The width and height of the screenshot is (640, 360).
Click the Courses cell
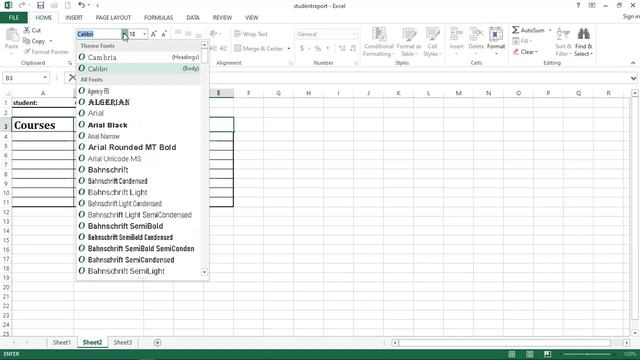pyautogui.click(x=42, y=125)
